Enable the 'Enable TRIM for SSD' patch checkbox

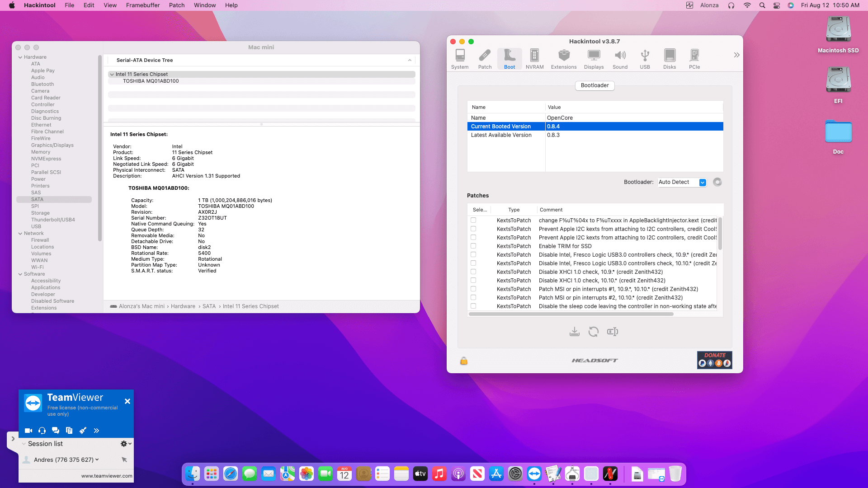pos(473,246)
